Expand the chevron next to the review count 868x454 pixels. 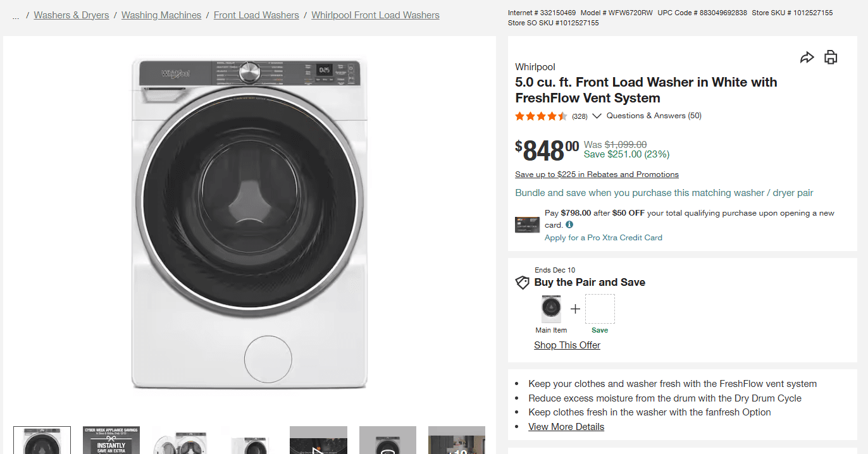tap(597, 116)
